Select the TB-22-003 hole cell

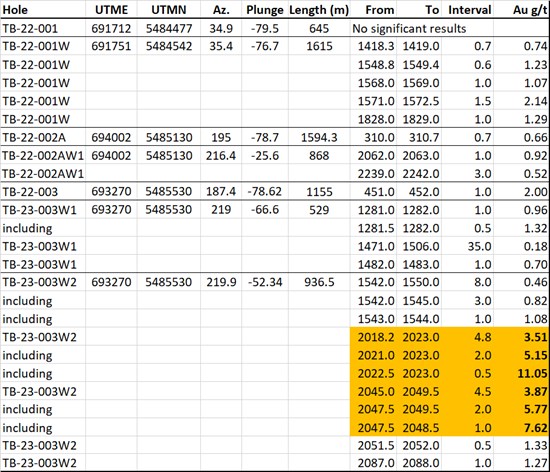[x=30, y=192]
